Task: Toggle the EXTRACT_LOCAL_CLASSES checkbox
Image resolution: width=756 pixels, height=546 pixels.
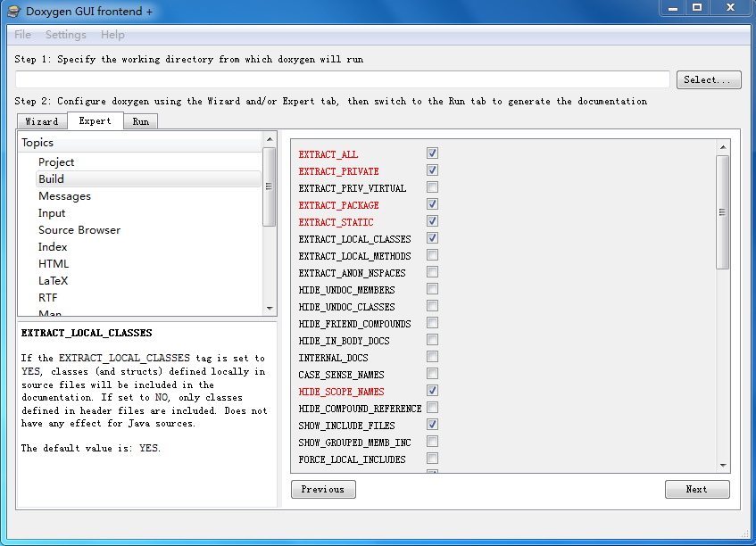Action: pyautogui.click(x=433, y=238)
